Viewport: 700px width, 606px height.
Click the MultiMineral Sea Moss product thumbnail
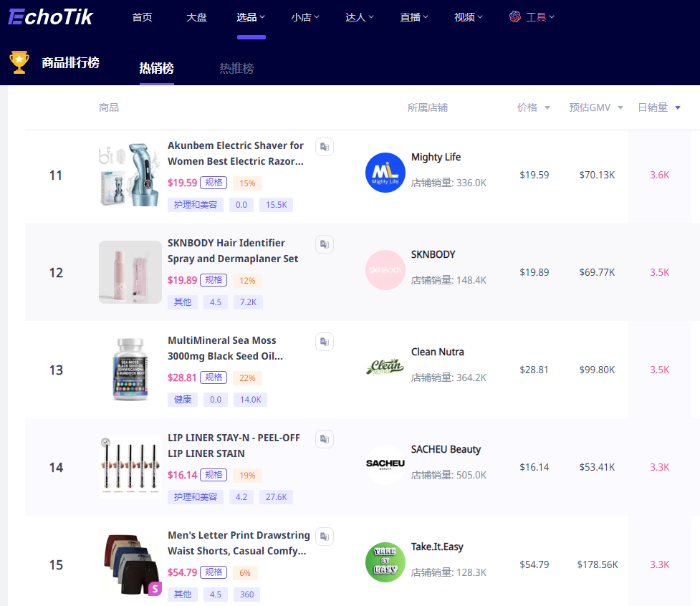click(x=130, y=370)
